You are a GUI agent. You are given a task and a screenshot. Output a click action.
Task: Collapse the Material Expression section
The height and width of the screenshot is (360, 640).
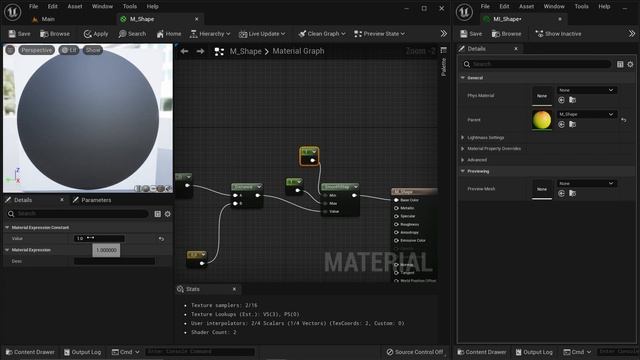(7, 250)
